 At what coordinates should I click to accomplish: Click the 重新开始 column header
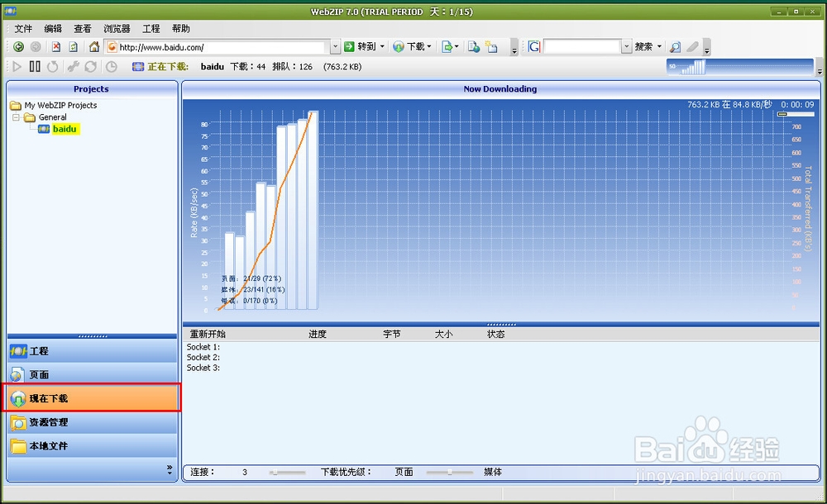208,335
